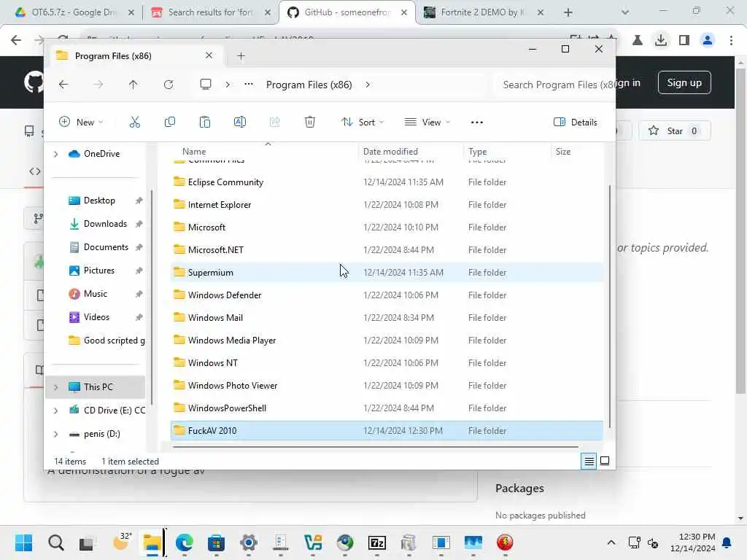The width and height of the screenshot is (747, 560).
Task: Select the Supermium folder
Action: (x=387, y=273)
